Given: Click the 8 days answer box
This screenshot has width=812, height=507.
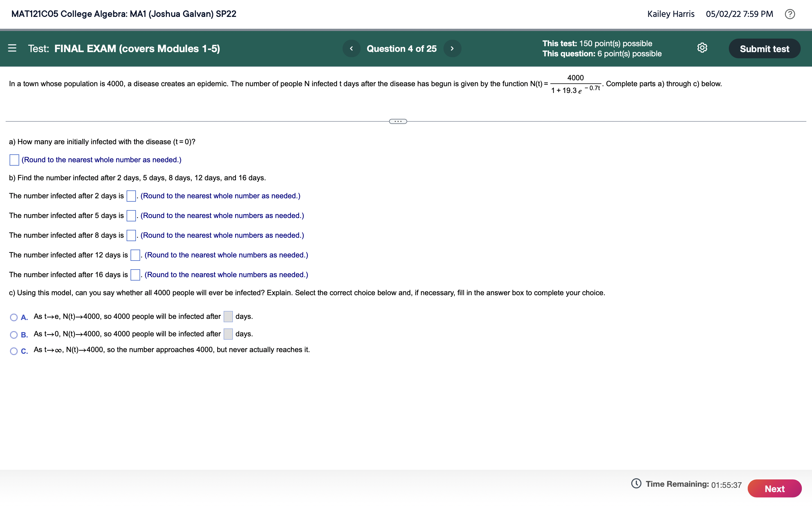Looking at the screenshot, I should [131, 235].
